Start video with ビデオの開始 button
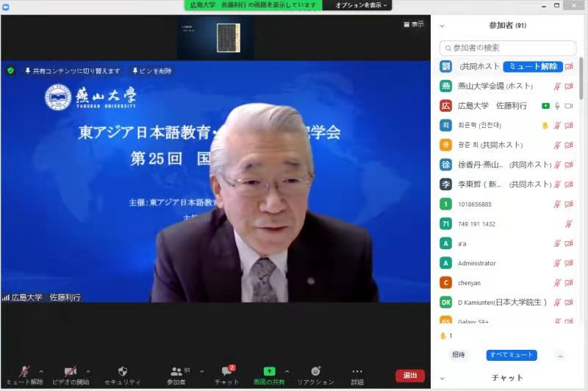The width and height of the screenshot is (588, 391). click(71, 372)
